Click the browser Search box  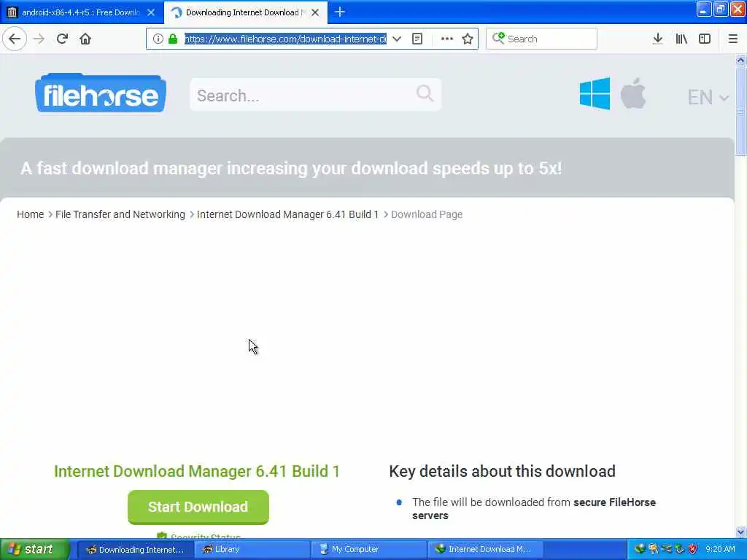click(542, 39)
